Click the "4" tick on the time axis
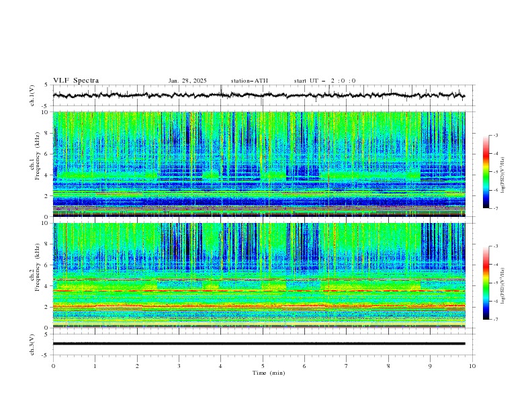Screen dimensions: 532x411 coord(220,366)
